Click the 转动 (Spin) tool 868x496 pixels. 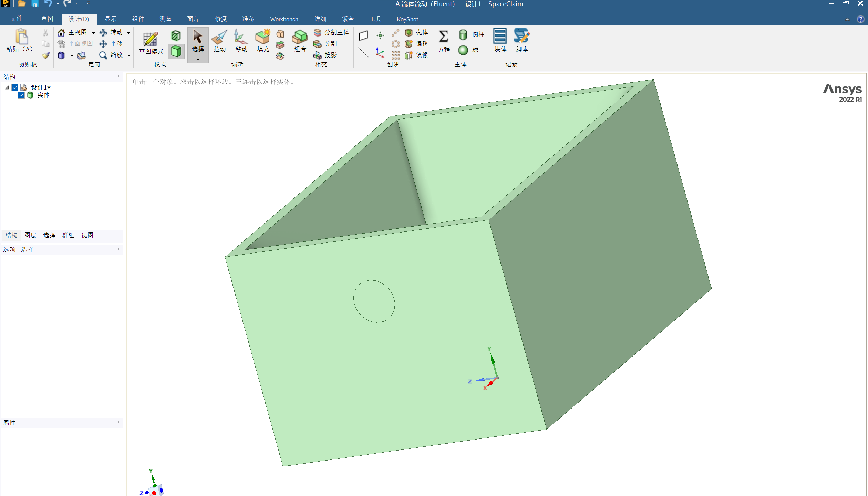click(x=111, y=32)
